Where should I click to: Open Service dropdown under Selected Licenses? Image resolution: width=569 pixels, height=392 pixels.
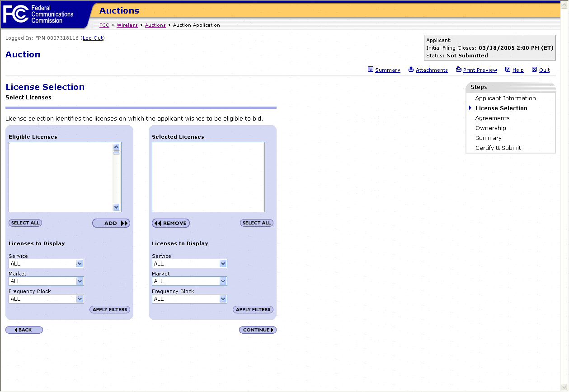coord(189,264)
